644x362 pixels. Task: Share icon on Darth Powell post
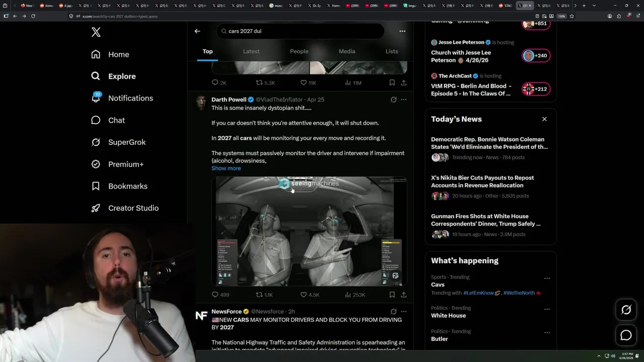404,295
